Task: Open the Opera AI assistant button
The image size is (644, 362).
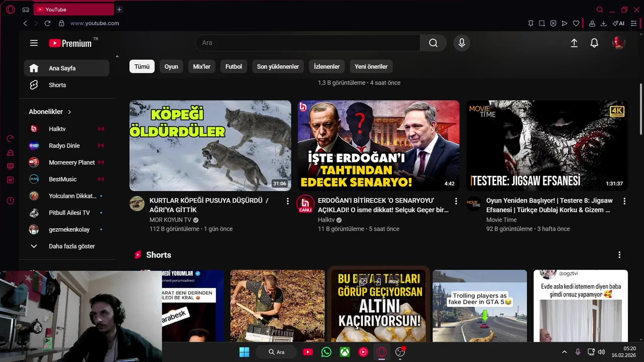Action: pos(618,23)
